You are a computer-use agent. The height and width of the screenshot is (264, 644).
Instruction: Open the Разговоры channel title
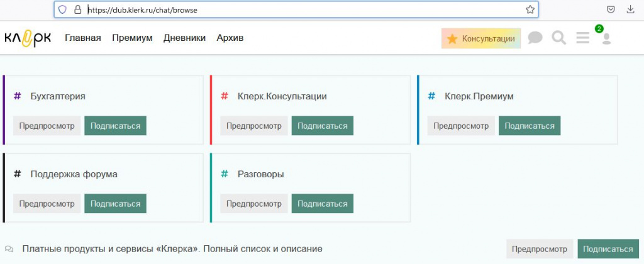261,174
